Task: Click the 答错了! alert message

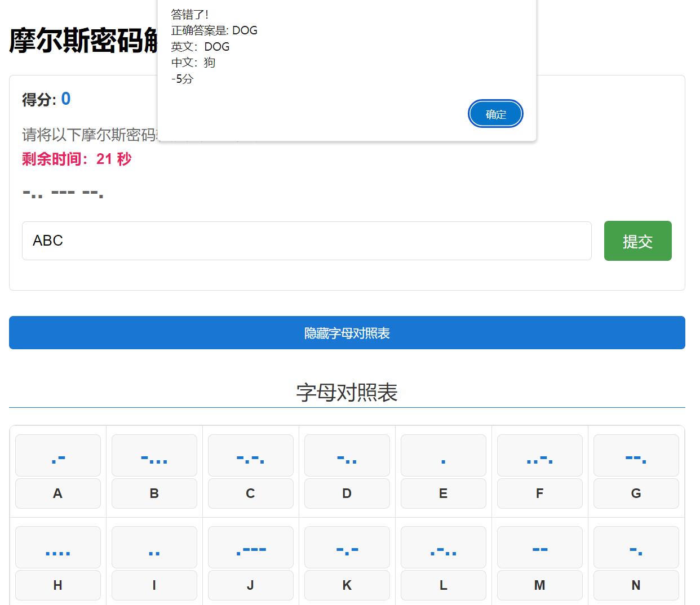Action: click(190, 14)
